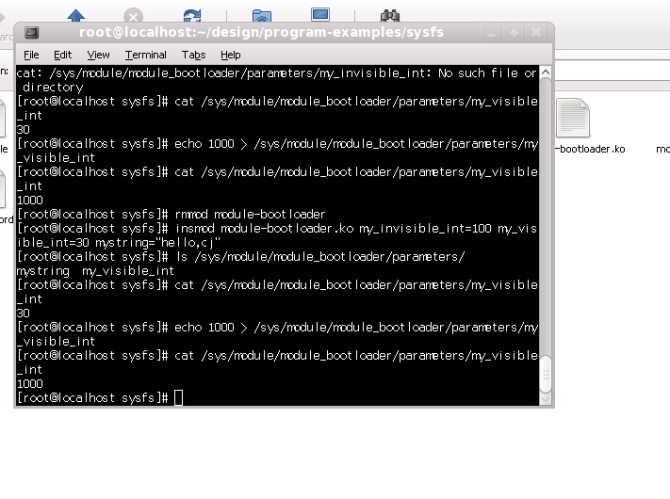Close the terminal window
Screen dimensions: 670x499
tap(536, 32)
